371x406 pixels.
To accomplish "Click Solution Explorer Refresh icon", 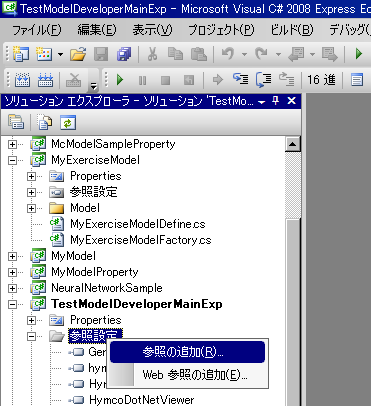I will pos(68,122).
